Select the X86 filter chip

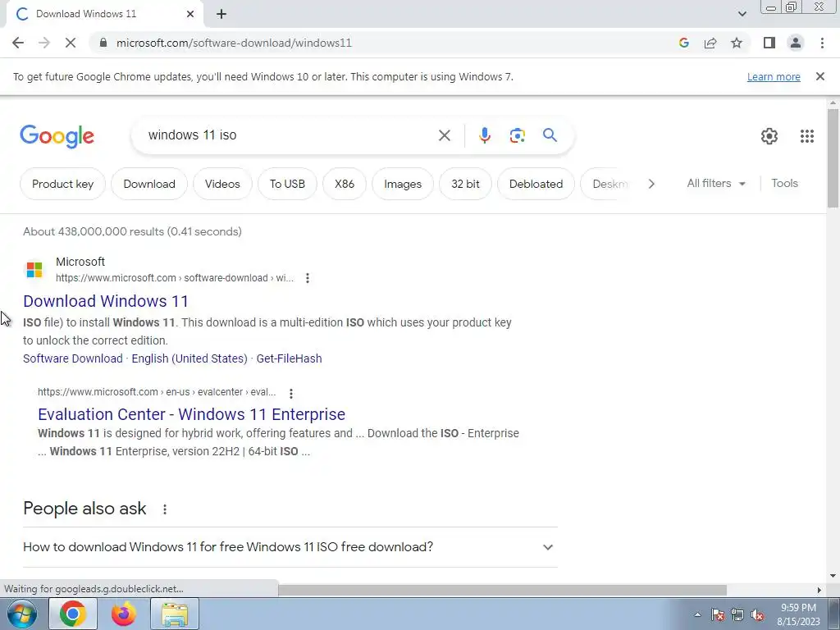[x=344, y=184]
